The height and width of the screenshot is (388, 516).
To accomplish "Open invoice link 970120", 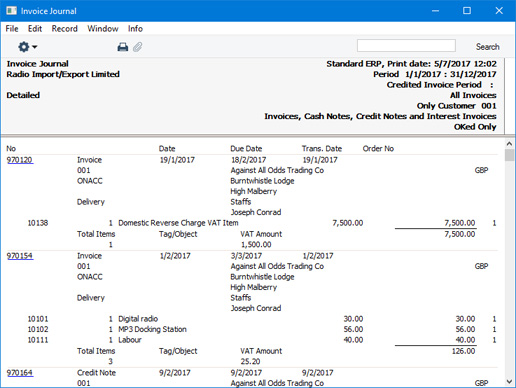I will pos(20,160).
